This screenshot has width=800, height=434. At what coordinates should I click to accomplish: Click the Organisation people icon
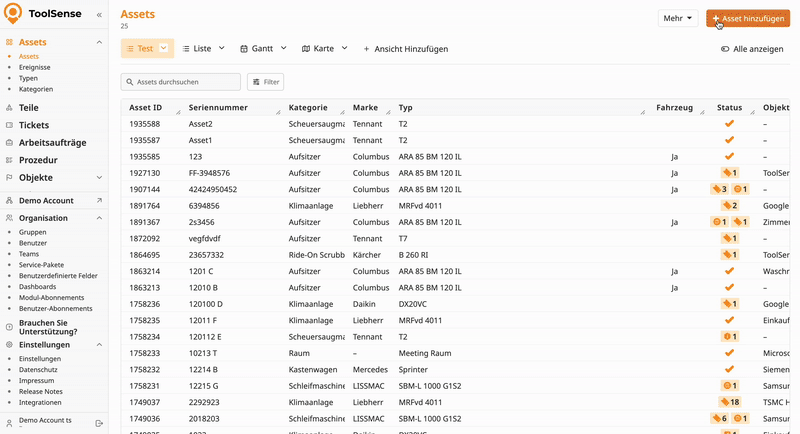point(9,218)
